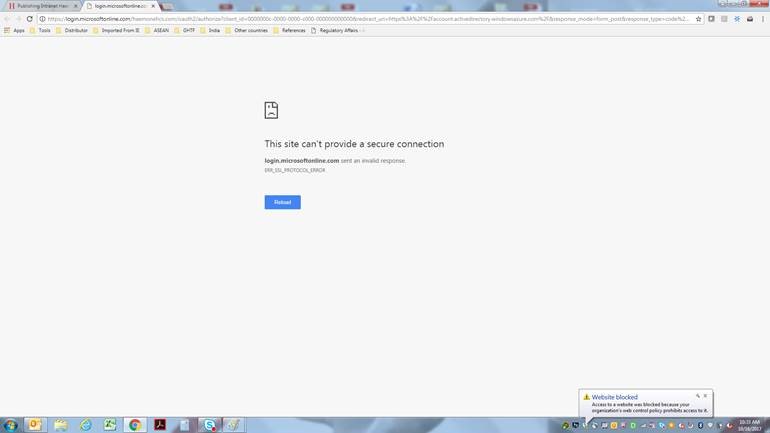770x433 pixels.
Task: Open a new tab
Action: [167, 6]
